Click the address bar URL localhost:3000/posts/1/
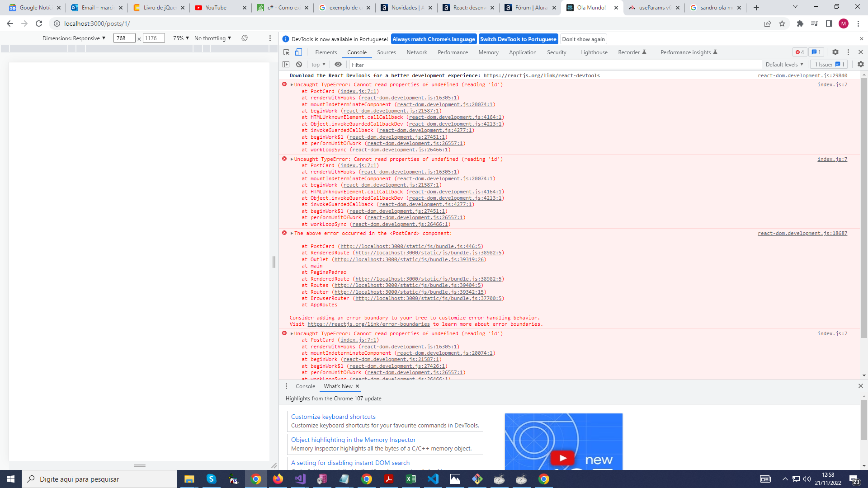The height and width of the screenshot is (488, 868). pos(97,23)
